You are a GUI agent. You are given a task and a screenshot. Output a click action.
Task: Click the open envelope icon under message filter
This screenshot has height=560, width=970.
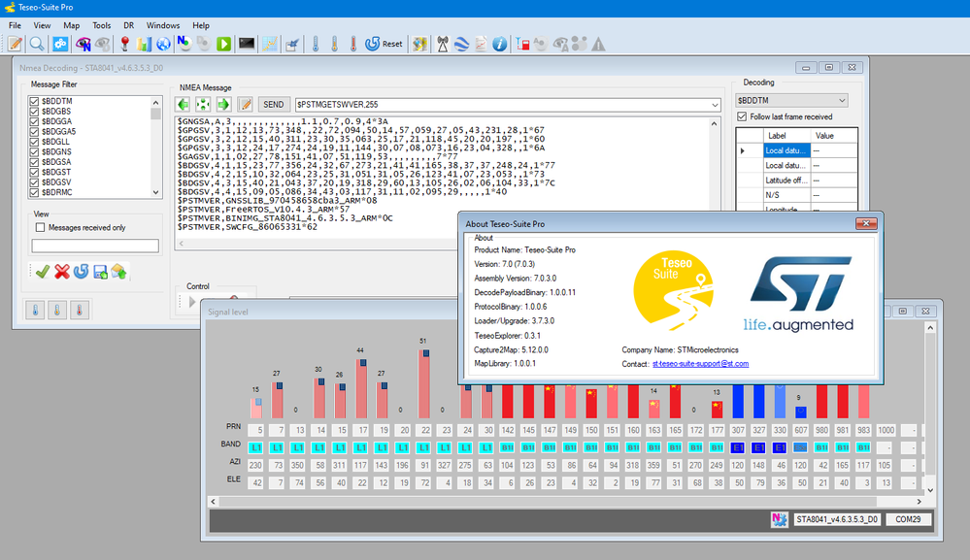pyautogui.click(x=119, y=272)
